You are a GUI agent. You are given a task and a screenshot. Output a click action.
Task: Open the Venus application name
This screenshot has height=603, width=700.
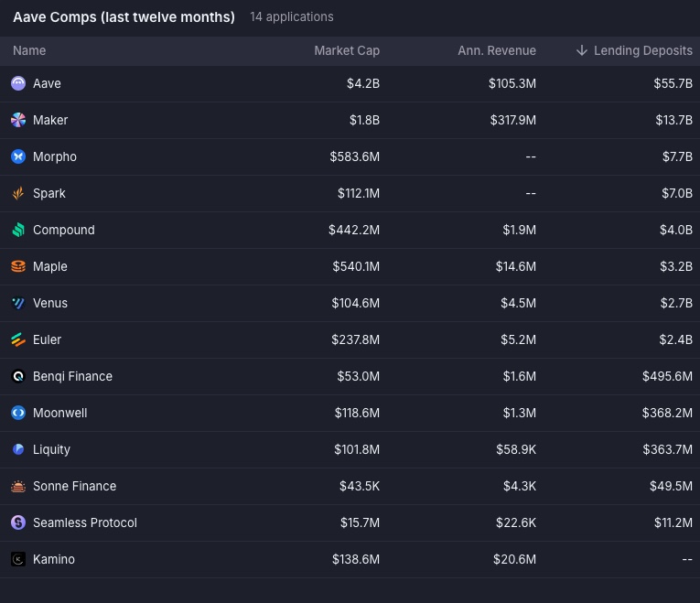click(x=50, y=303)
